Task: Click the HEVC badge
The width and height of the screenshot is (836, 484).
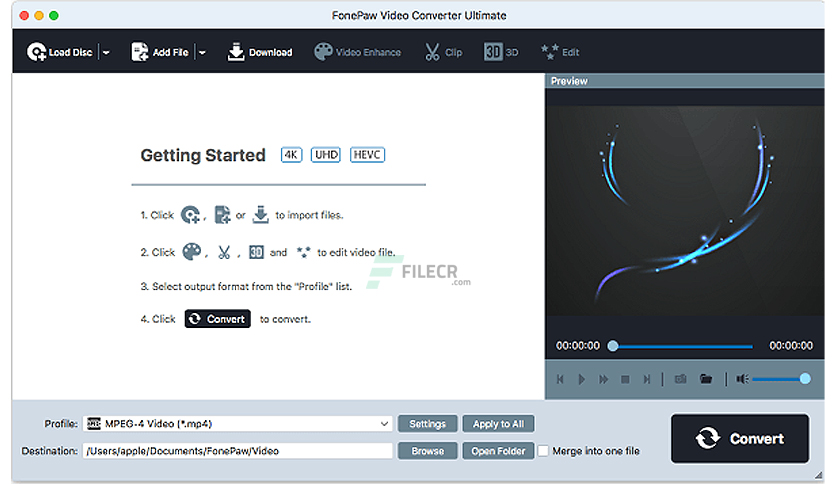Action: click(x=367, y=155)
